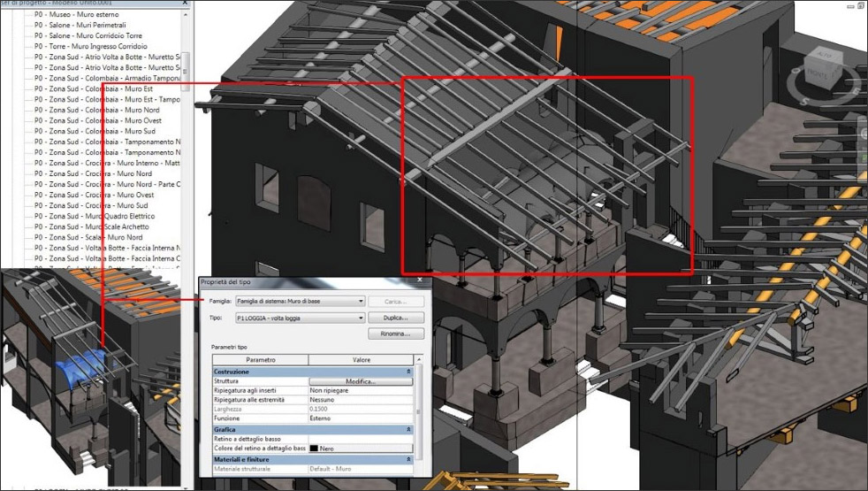This screenshot has height=491, width=868.
Task: Collapse the Materiali e finiture group
Action: click(x=407, y=459)
